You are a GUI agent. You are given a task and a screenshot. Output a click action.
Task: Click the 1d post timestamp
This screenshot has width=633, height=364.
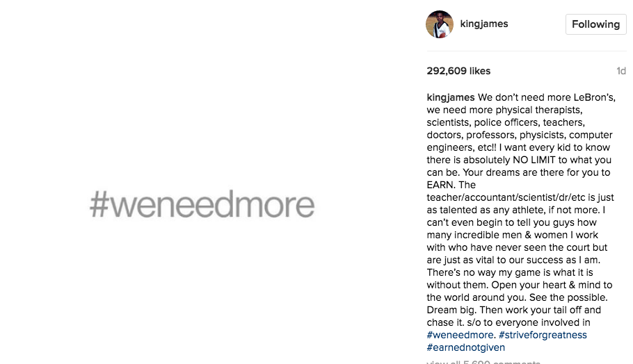tap(621, 71)
